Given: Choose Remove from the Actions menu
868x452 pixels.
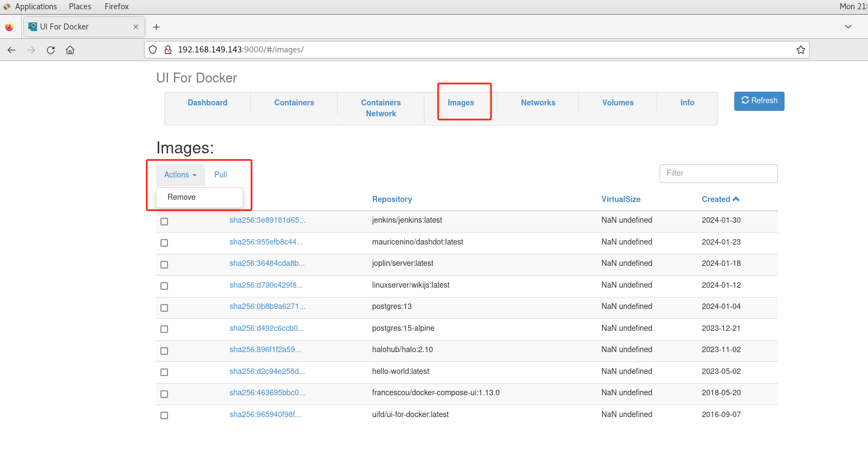Looking at the screenshot, I should pyautogui.click(x=182, y=197).
